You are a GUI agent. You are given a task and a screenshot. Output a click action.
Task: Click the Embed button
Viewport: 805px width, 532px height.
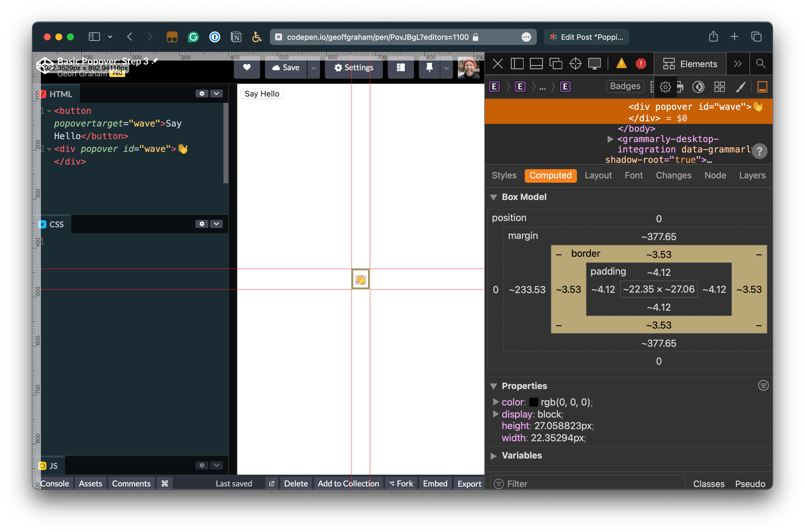click(435, 484)
